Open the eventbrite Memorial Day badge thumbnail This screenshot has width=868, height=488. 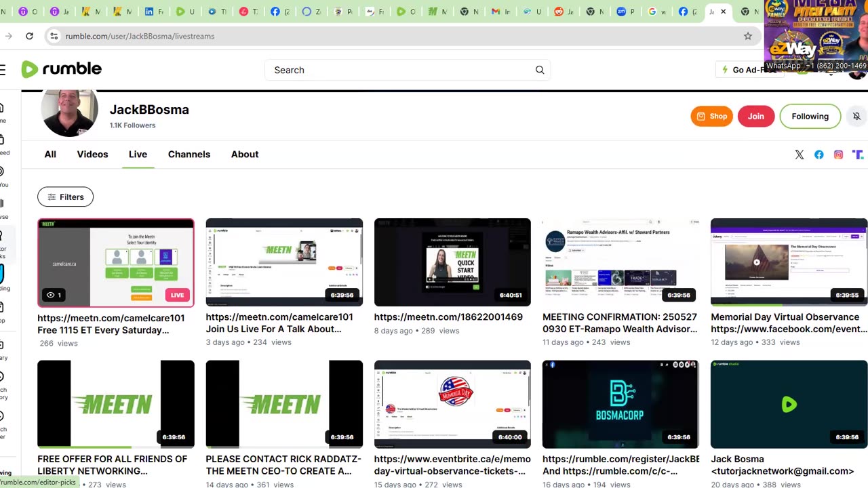[452, 405]
